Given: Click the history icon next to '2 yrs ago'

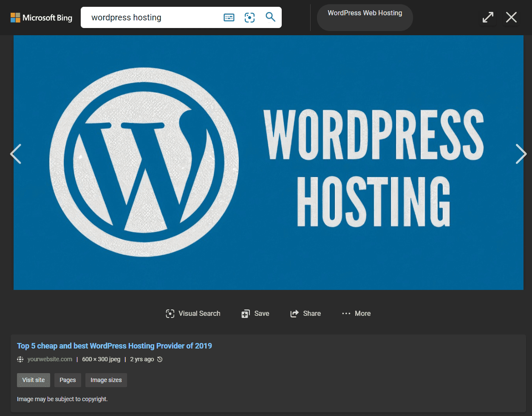Looking at the screenshot, I should [x=160, y=360].
